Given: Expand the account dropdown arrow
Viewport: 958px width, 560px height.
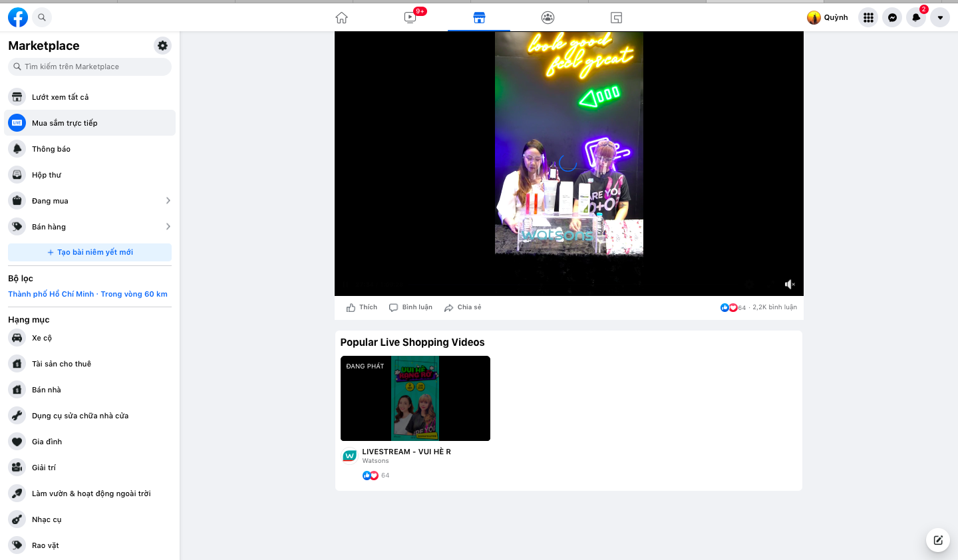Looking at the screenshot, I should click(940, 17).
